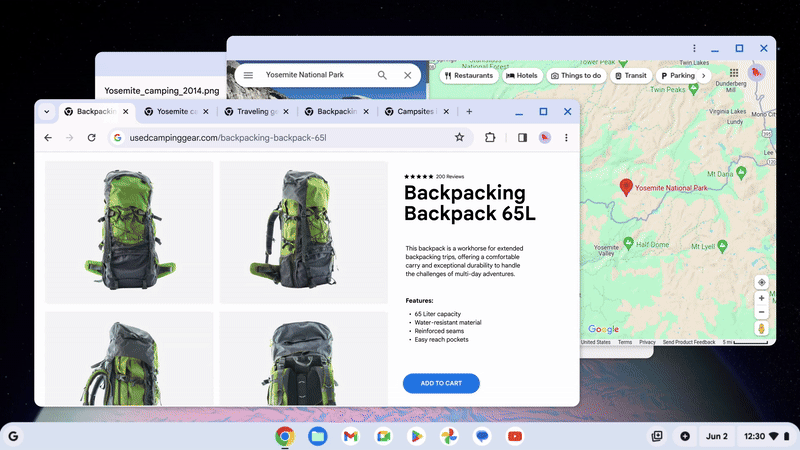The height and width of the screenshot is (450, 800).
Task: Show my location on the map
Action: [761, 282]
